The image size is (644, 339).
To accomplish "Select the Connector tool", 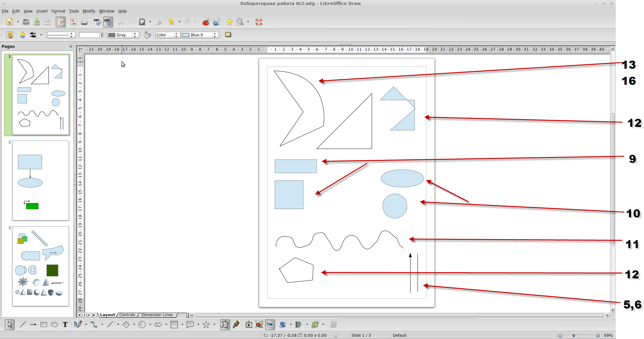I will point(94,325).
